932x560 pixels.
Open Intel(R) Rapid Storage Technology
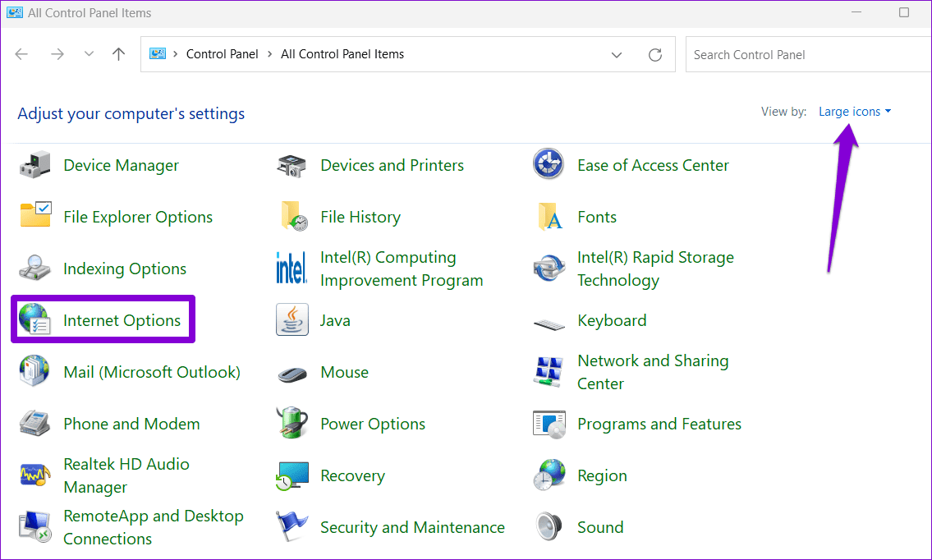655,269
